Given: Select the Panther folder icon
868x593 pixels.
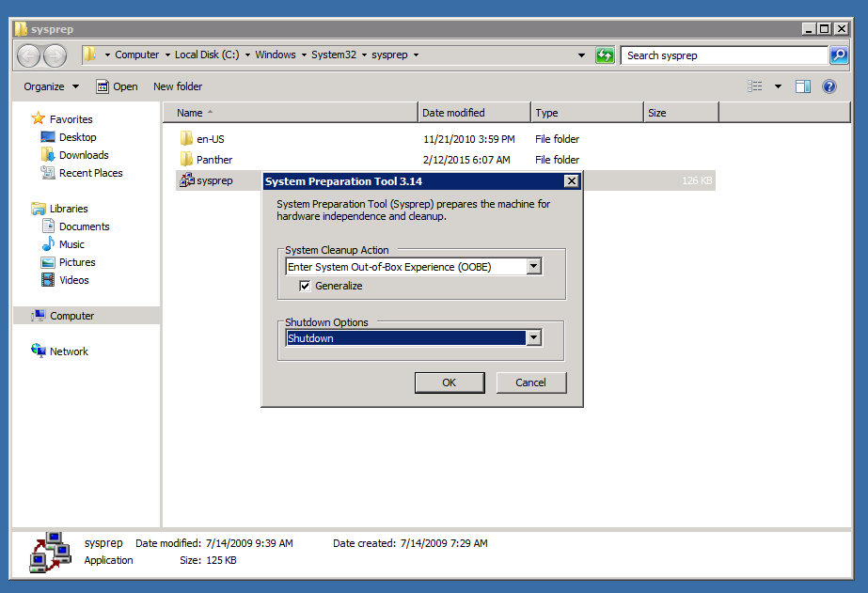Looking at the screenshot, I should pyautogui.click(x=186, y=160).
